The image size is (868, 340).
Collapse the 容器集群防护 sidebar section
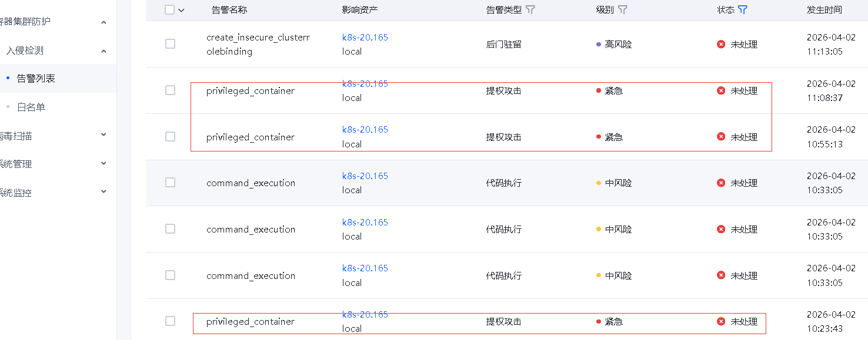click(104, 22)
